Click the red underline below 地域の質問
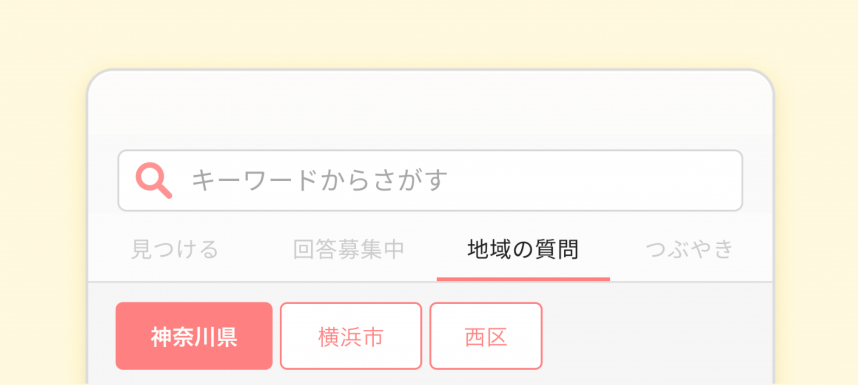The height and width of the screenshot is (385, 858). (523, 279)
